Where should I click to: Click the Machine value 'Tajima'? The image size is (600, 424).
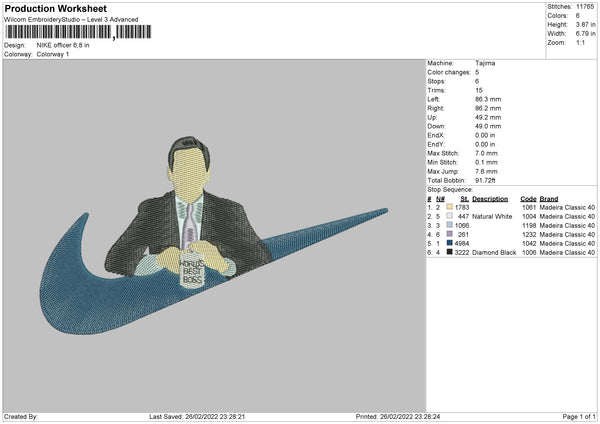tap(485, 63)
